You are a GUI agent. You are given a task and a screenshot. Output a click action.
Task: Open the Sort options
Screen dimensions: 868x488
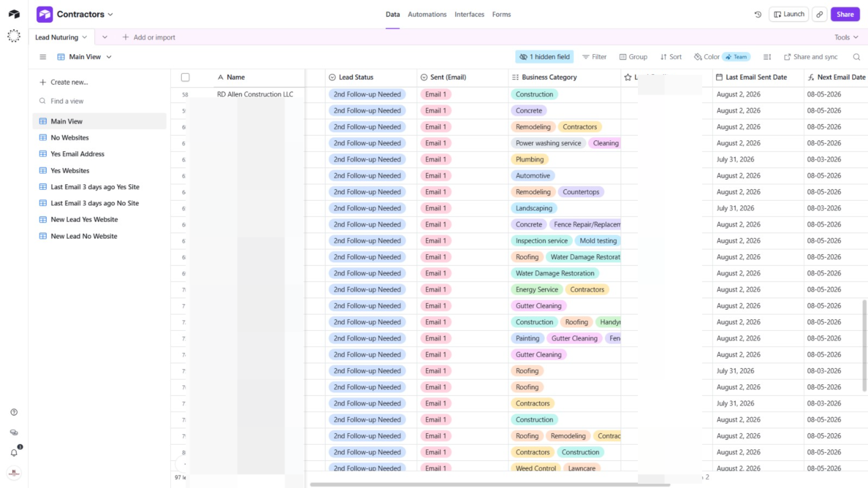point(671,57)
